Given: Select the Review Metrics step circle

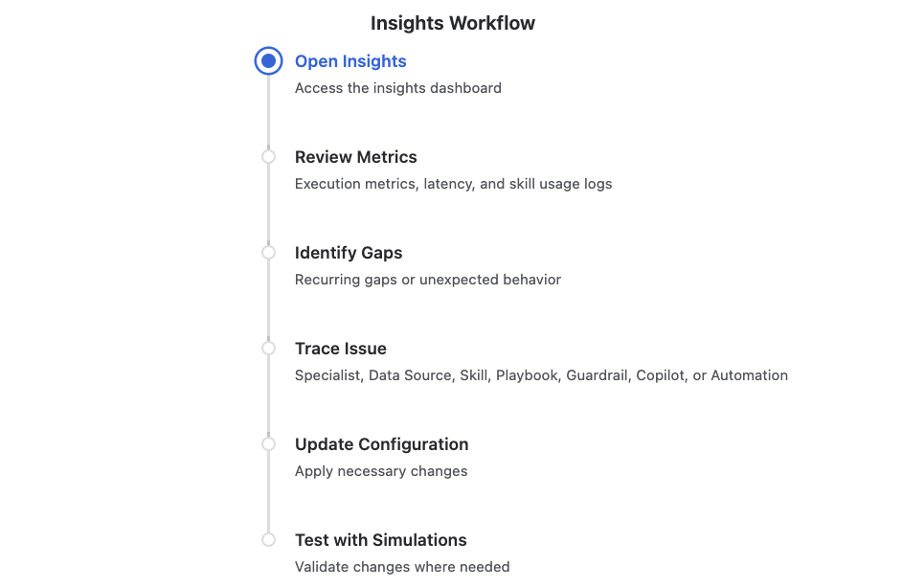Looking at the screenshot, I should click(269, 156).
